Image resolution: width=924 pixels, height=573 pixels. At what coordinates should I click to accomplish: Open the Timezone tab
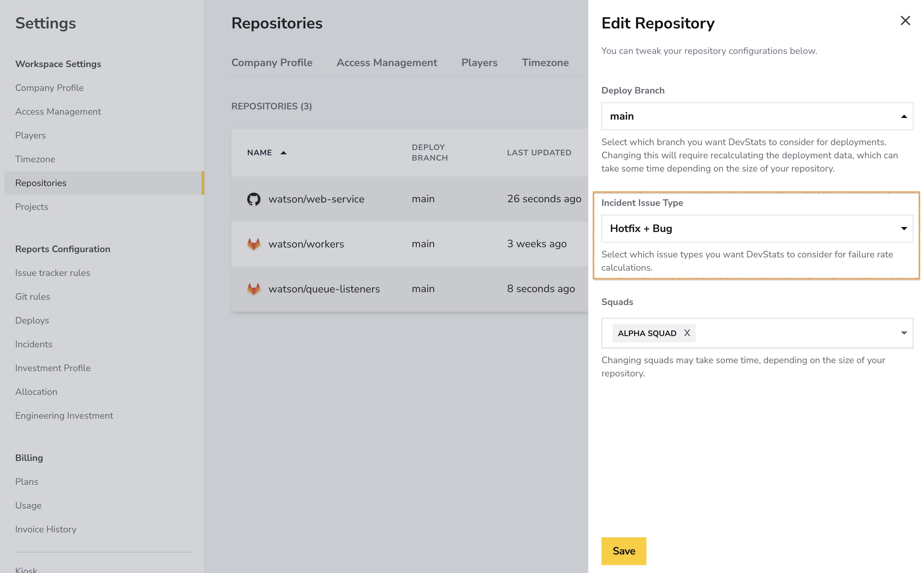(x=545, y=63)
